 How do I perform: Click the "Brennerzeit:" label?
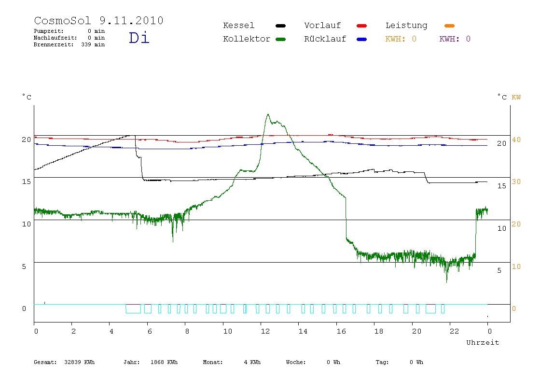point(54,44)
